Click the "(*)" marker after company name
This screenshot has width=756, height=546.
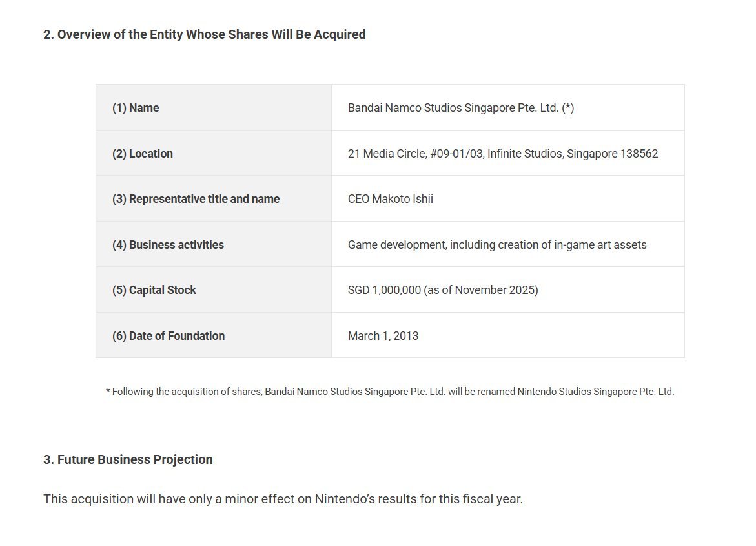tap(567, 108)
